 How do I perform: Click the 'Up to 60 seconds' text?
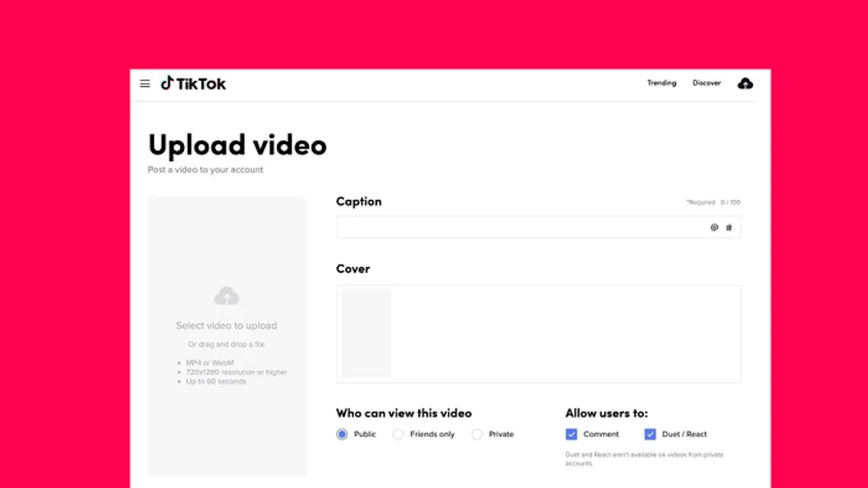pyautogui.click(x=216, y=382)
